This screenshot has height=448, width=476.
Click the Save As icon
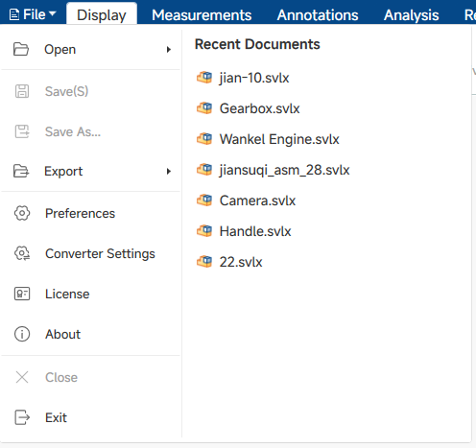tap(22, 131)
